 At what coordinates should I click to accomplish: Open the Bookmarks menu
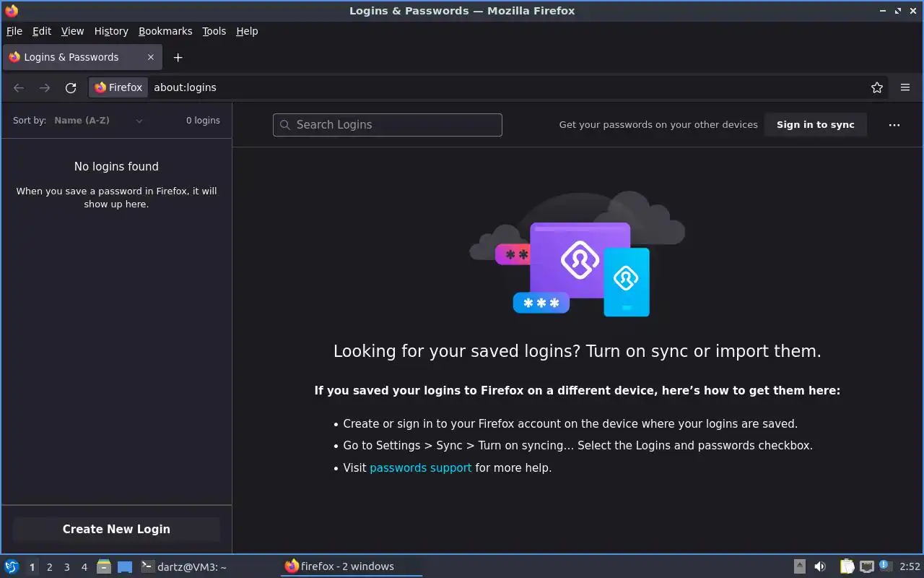165,31
